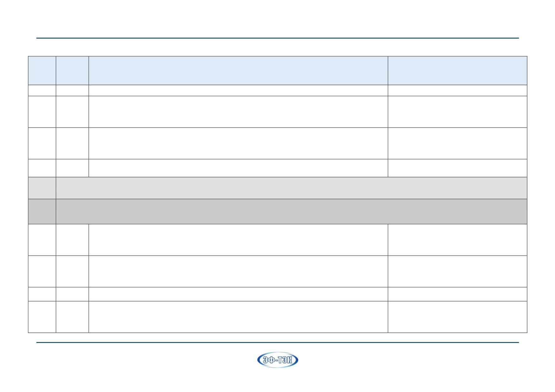The width and height of the screenshot is (555, 392).
Task: Click the last-column cell below dark gray row
Action: pyautogui.click(x=457, y=240)
